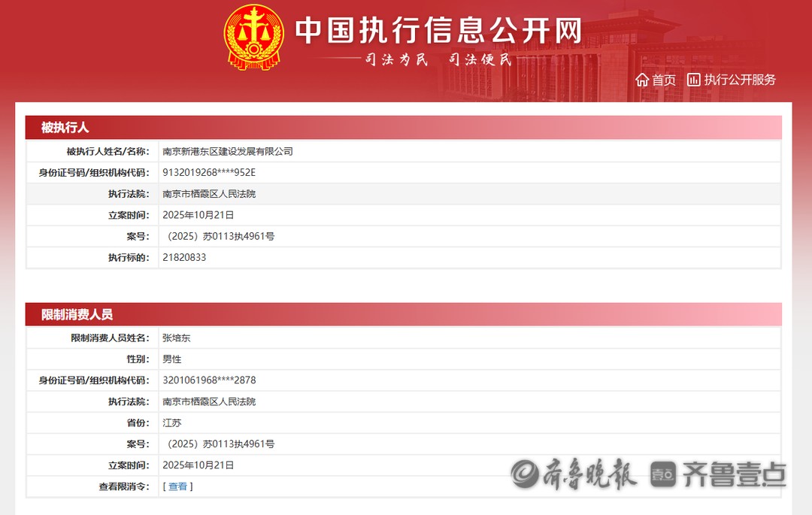Click the bar chart icon beside 执行公开服务

point(693,80)
